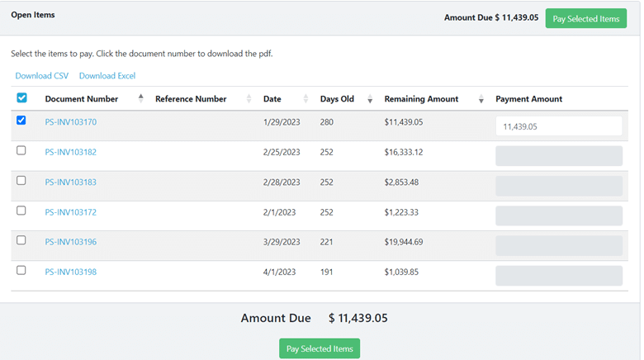The width and height of the screenshot is (644, 360).
Task: Download the Excel file
Action: [107, 76]
